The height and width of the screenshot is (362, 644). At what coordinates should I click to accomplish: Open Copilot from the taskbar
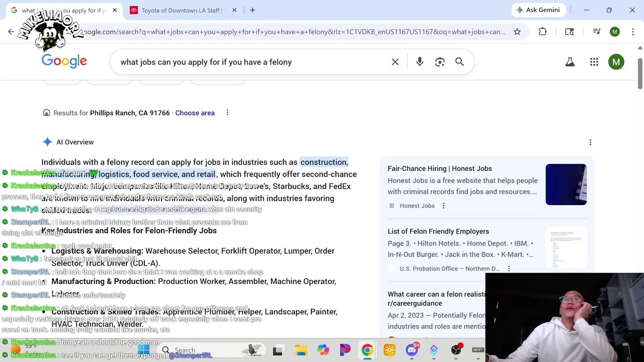point(323,350)
